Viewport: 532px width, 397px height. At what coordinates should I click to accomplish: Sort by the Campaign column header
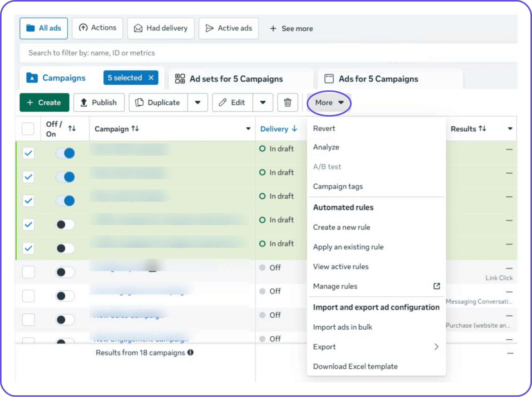pos(117,129)
